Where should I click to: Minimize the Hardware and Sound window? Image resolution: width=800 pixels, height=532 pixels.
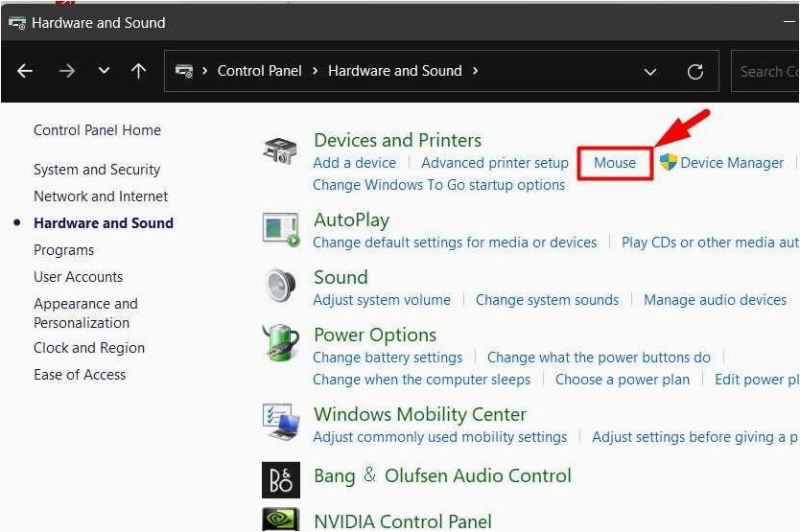790,22
